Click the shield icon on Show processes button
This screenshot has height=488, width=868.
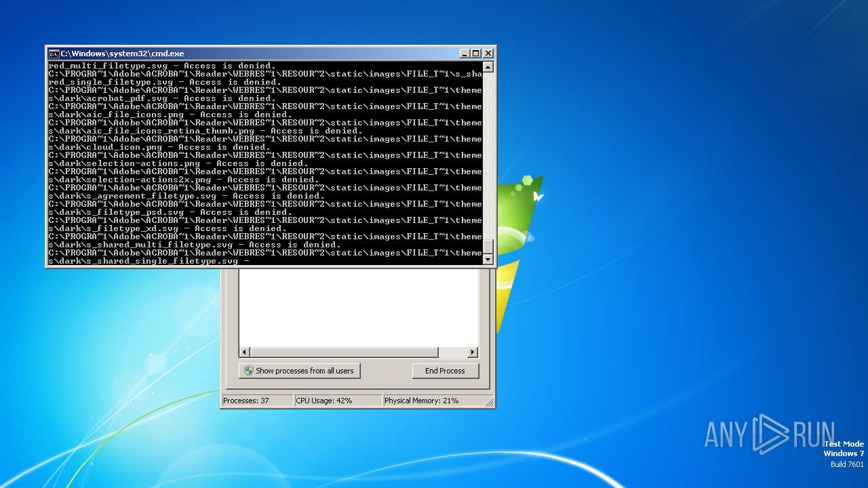pyautogui.click(x=249, y=371)
